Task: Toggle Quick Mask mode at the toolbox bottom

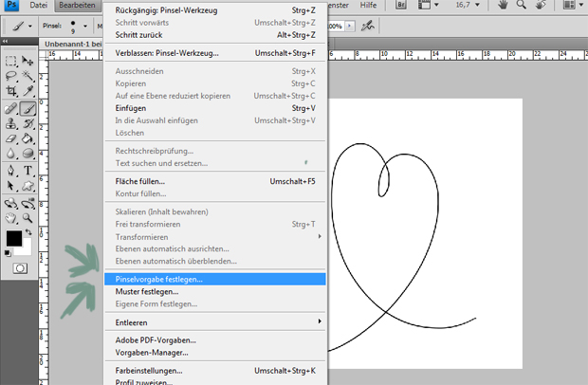Action: click(19, 268)
